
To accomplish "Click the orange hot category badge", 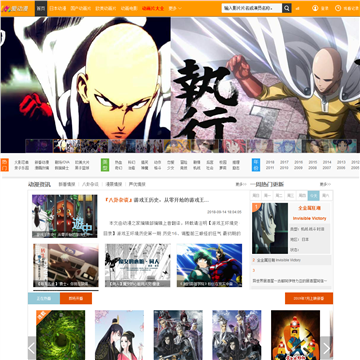I will [5, 165].
